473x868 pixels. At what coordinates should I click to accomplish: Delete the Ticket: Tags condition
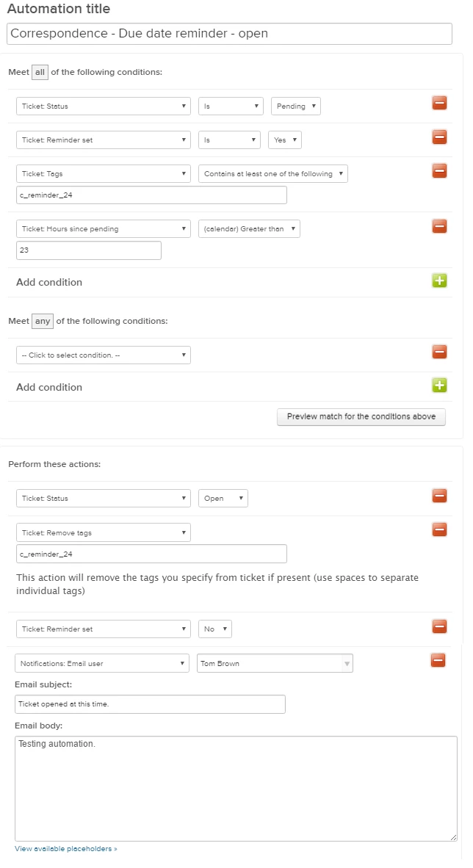(x=439, y=170)
